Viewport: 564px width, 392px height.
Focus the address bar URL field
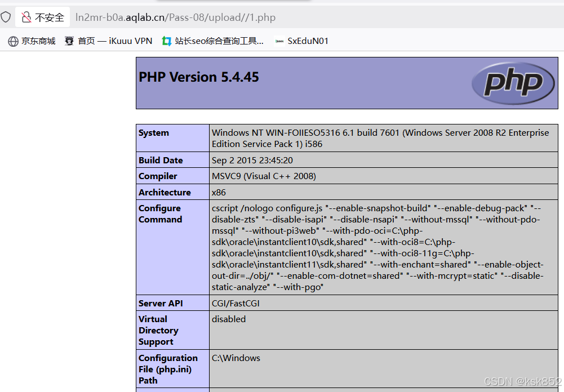(x=175, y=17)
